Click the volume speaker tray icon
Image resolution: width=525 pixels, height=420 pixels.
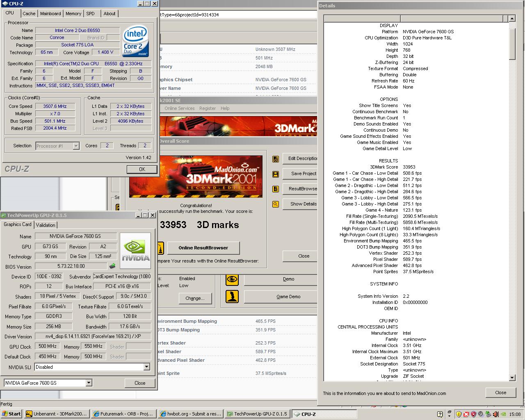click(x=495, y=414)
